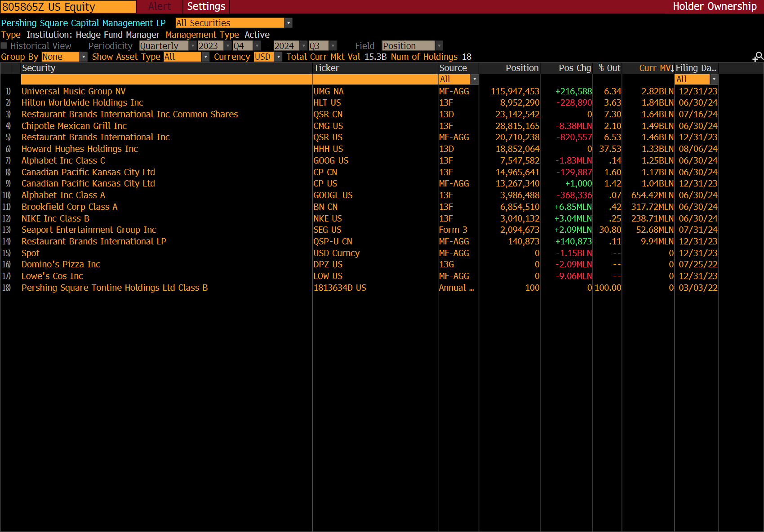This screenshot has width=764, height=532.
Task: Click the zoom/search person icon at right
Action: click(x=758, y=57)
